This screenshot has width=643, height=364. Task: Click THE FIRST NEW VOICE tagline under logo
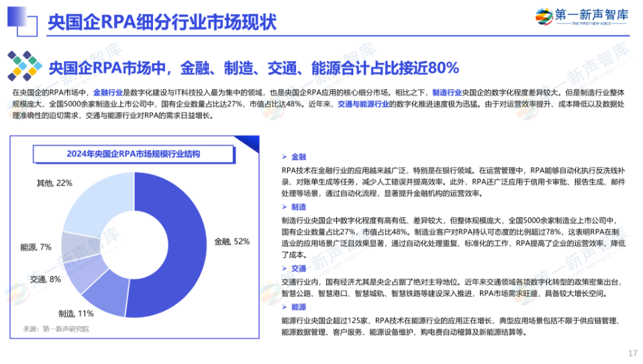(591, 23)
